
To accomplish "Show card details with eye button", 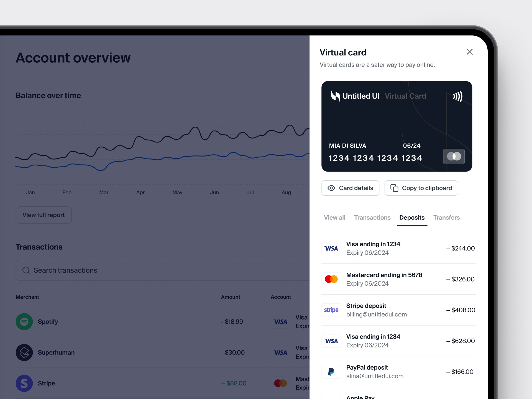I will 350,188.
